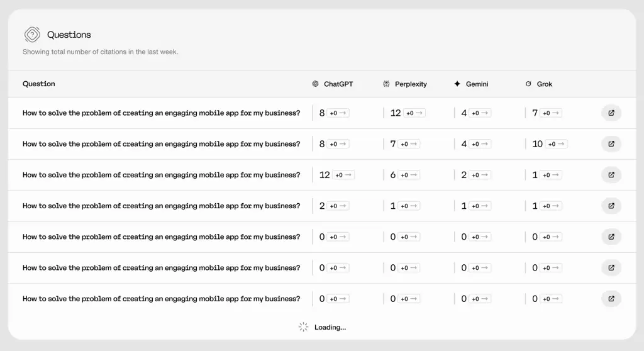The width and height of the screenshot is (644, 351).
Task: Click the Perplexity logo in column header
Action: pyautogui.click(x=386, y=84)
